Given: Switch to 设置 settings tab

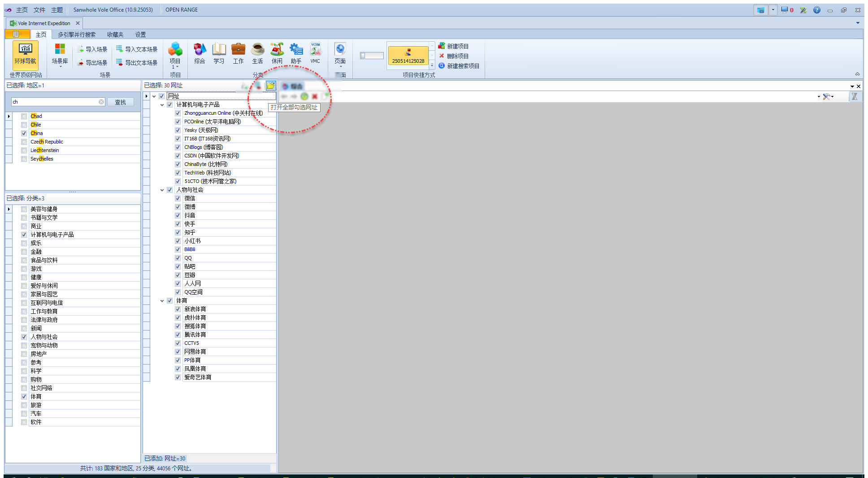Looking at the screenshot, I should [x=141, y=35].
